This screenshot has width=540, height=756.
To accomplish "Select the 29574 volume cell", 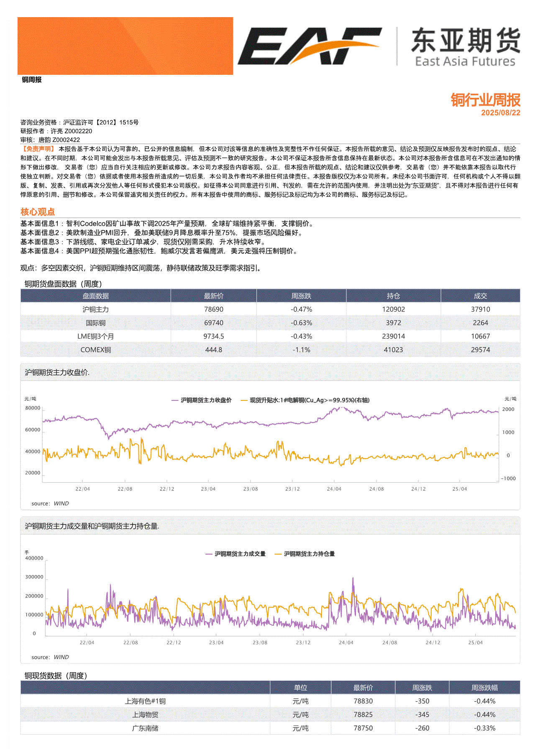I will (481, 350).
